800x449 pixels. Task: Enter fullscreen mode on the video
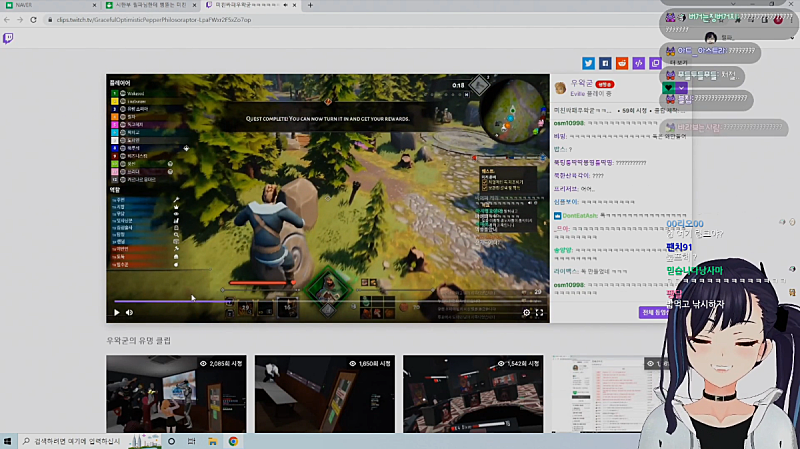(539, 313)
